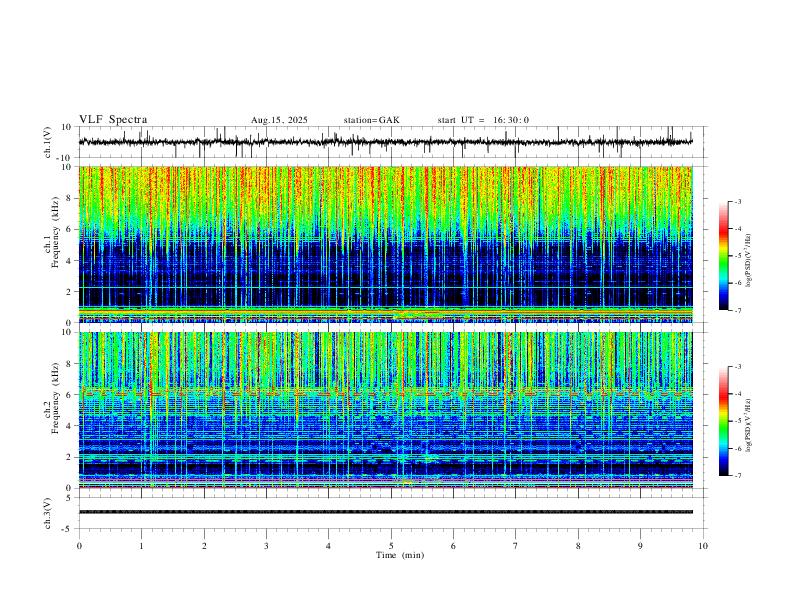Click the "ch.3(V)" axis label
Image resolution: width=792 pixels, height=612 pixels.
tap(48, 513)
